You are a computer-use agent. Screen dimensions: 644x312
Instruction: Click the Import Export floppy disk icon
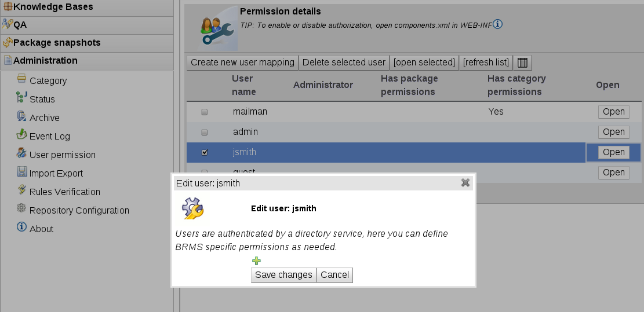click(x=21, y=172)
